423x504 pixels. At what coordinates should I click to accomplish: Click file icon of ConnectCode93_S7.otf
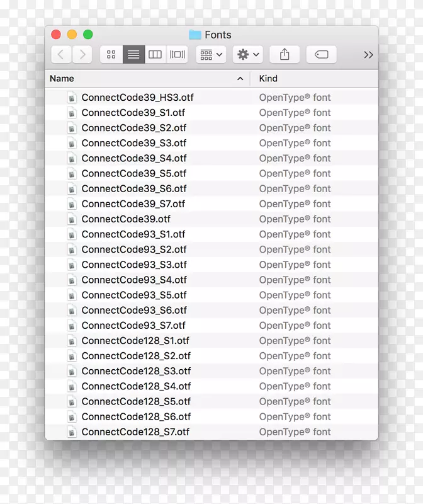point(72,325)
